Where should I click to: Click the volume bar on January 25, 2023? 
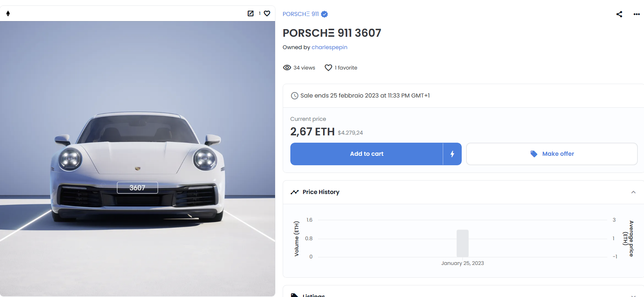tap(462, 243)
